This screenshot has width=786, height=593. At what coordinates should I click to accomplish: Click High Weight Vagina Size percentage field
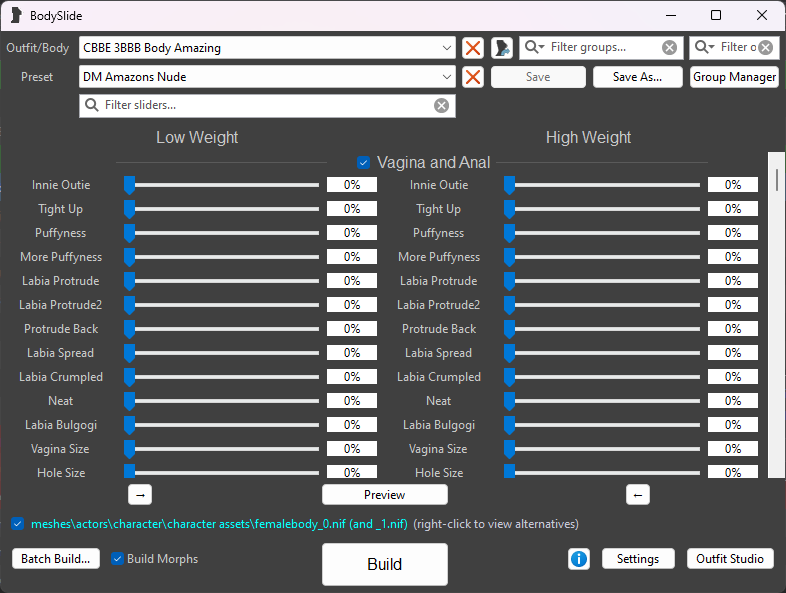(733, 449)
